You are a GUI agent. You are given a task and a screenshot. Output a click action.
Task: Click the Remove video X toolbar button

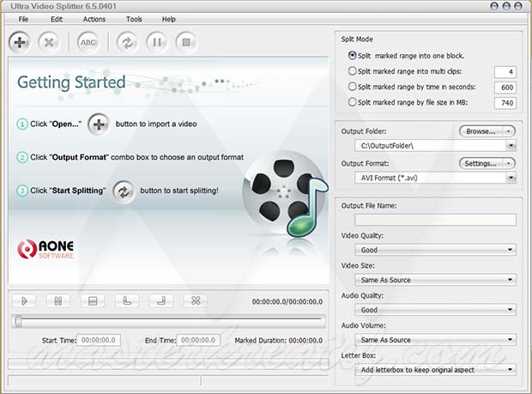49,42
